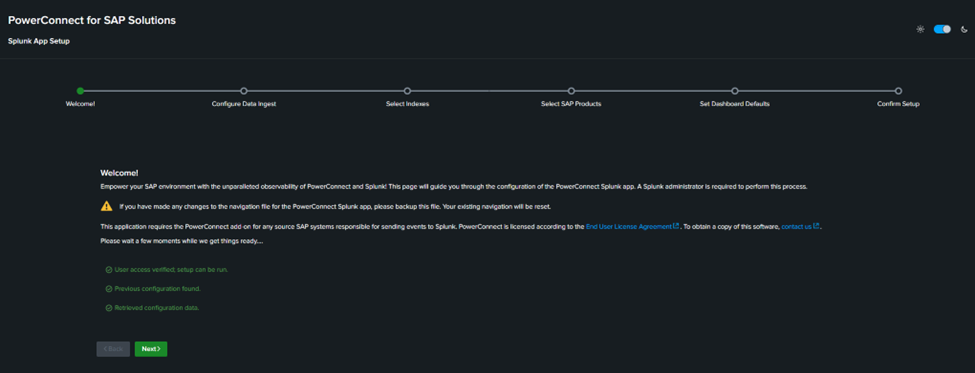Click the Welcome! step label
The image size is (975, 373).
(80, 104)
